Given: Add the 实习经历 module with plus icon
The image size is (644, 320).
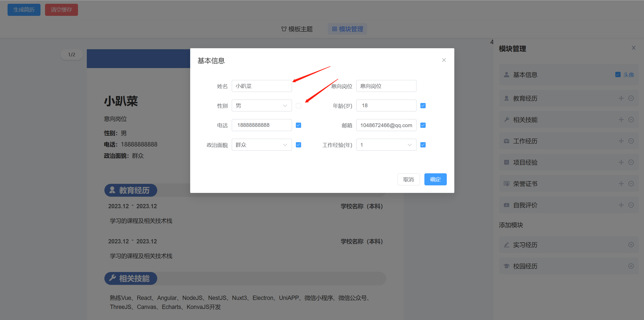Looking at the screenshot, I should point(631,245).
